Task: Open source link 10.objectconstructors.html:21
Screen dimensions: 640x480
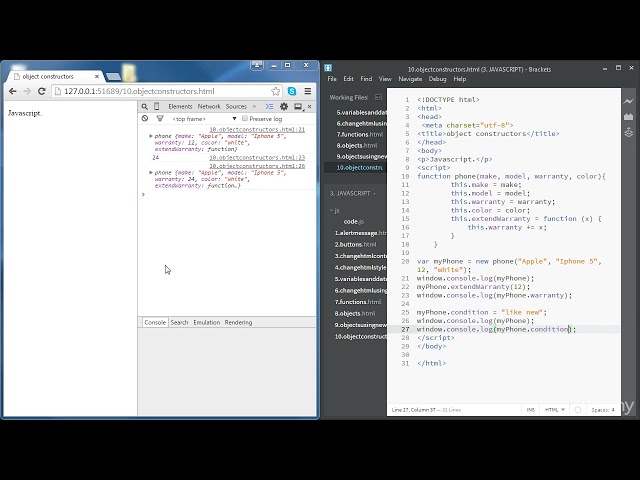Action: (257, 129)
